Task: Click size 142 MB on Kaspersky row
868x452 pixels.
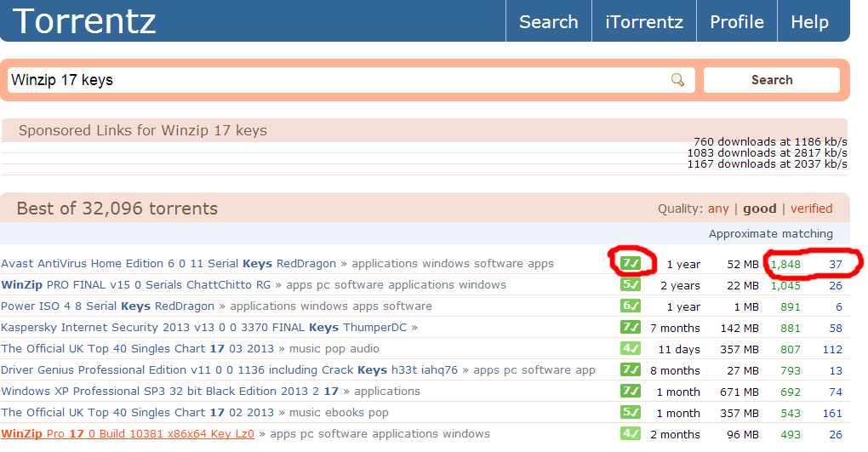Action: tap(739, 328)
